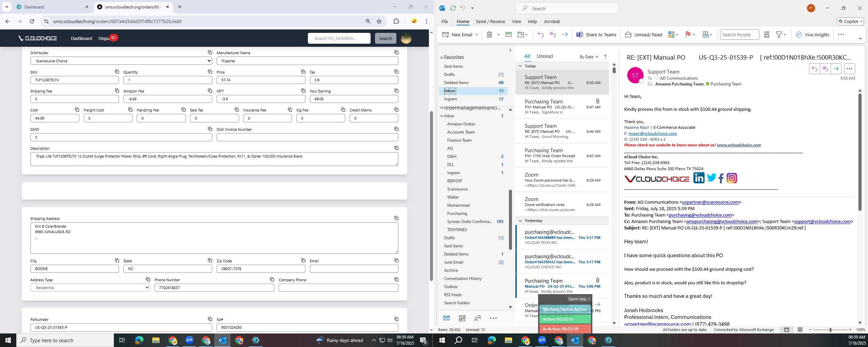Show Unread messages filter tab
This screenshot has width=868, height=347.
(x=545, y=56)
